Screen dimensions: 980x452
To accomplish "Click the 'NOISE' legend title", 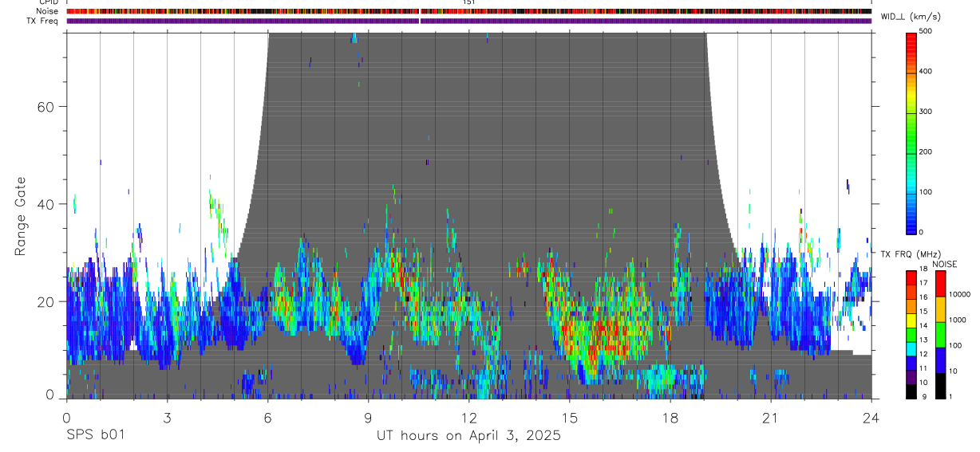I will pos(944,264).
